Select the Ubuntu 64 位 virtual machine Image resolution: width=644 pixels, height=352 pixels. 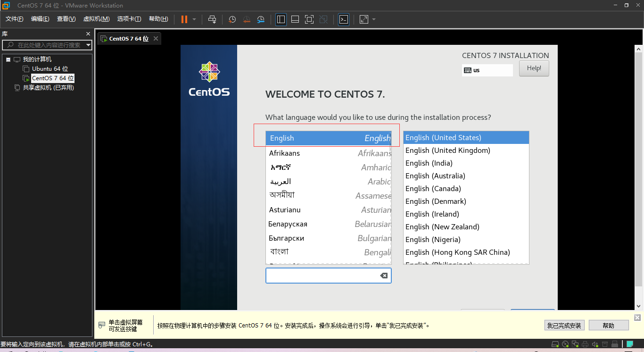(x=50, y=69)
